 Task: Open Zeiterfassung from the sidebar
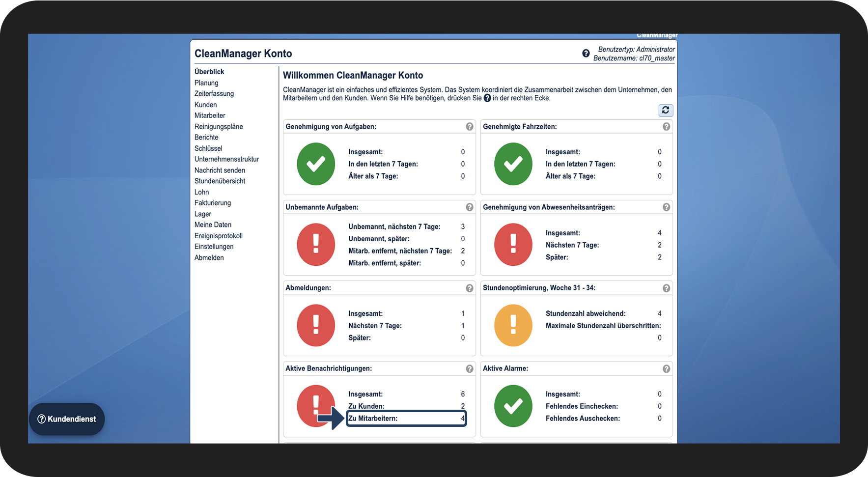point(214,94)
